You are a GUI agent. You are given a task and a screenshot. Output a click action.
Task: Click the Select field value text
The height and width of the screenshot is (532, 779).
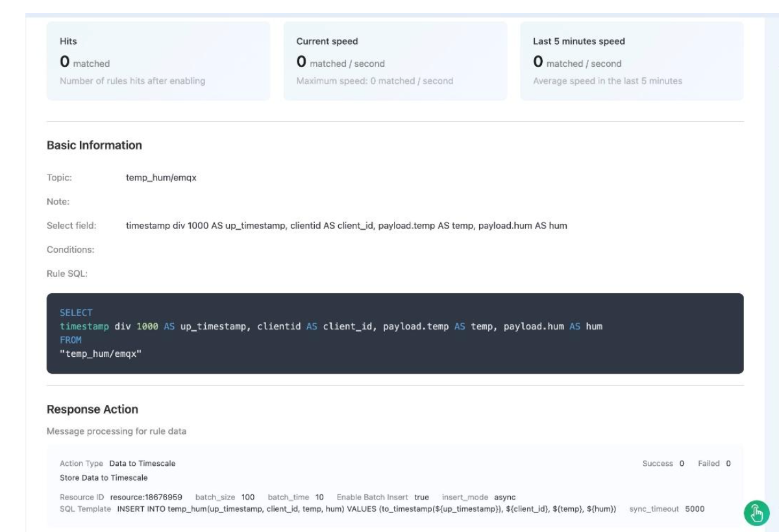pyautogui.click(x=346, y=226)
